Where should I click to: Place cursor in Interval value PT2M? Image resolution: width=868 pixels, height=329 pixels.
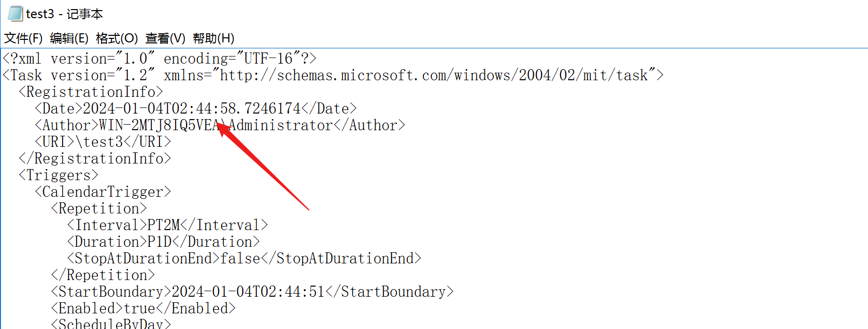[x=164, y=225]
